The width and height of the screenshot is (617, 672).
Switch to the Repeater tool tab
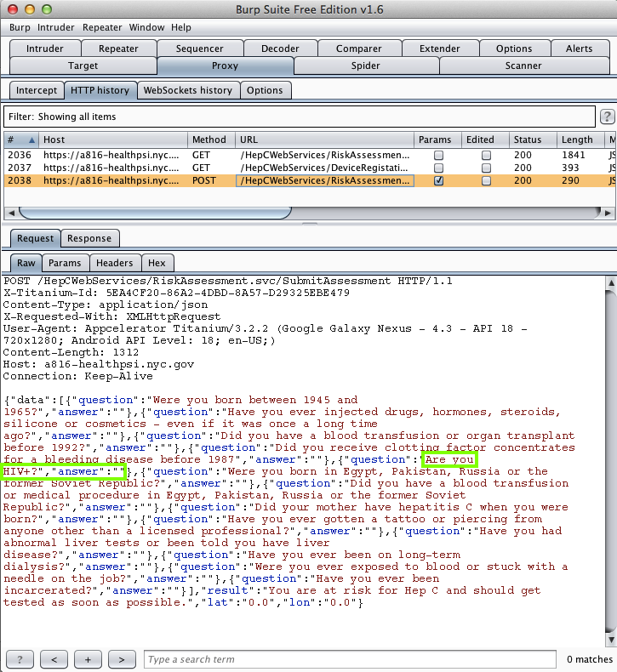point(118,48)
